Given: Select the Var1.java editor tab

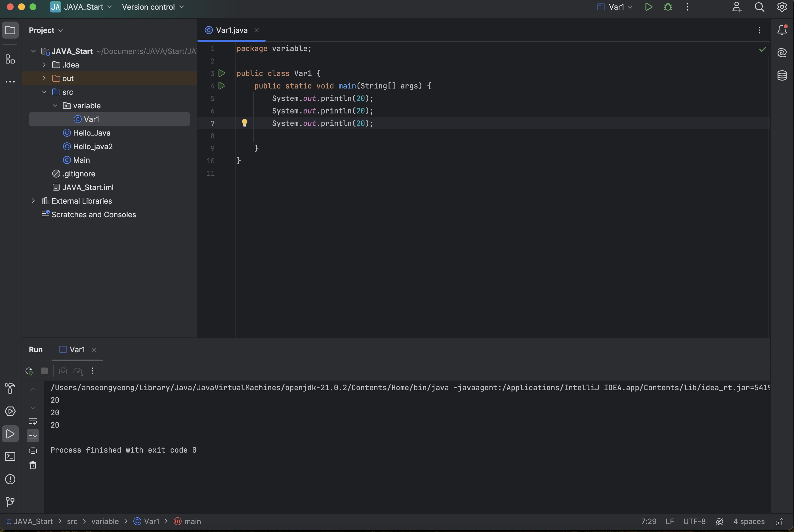Looking at the screenshot, I should [x=232, y=30].
